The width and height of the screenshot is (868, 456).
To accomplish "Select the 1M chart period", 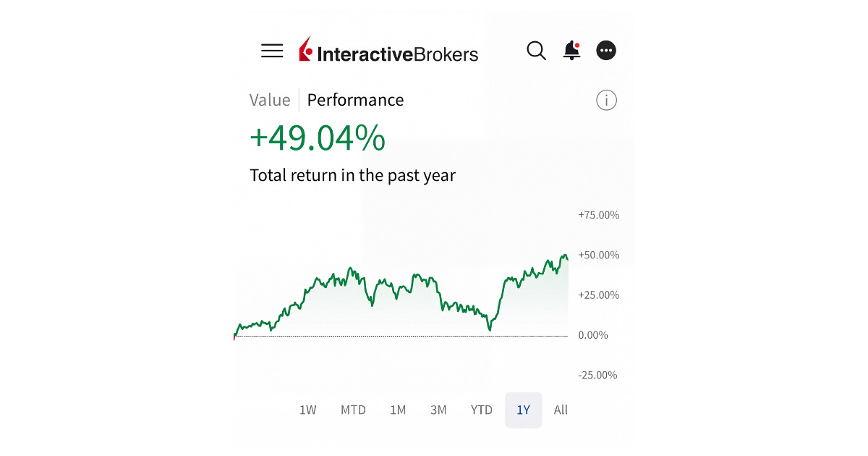I will 398,410.
